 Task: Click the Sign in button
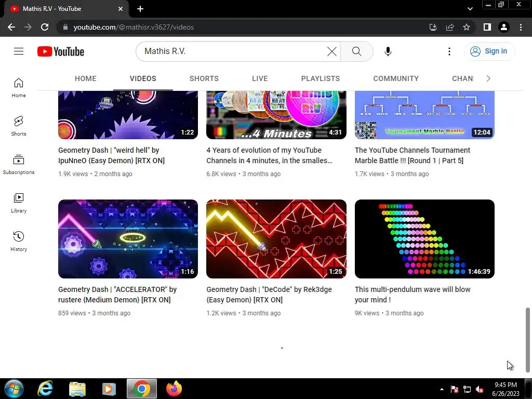click(489, 51)
